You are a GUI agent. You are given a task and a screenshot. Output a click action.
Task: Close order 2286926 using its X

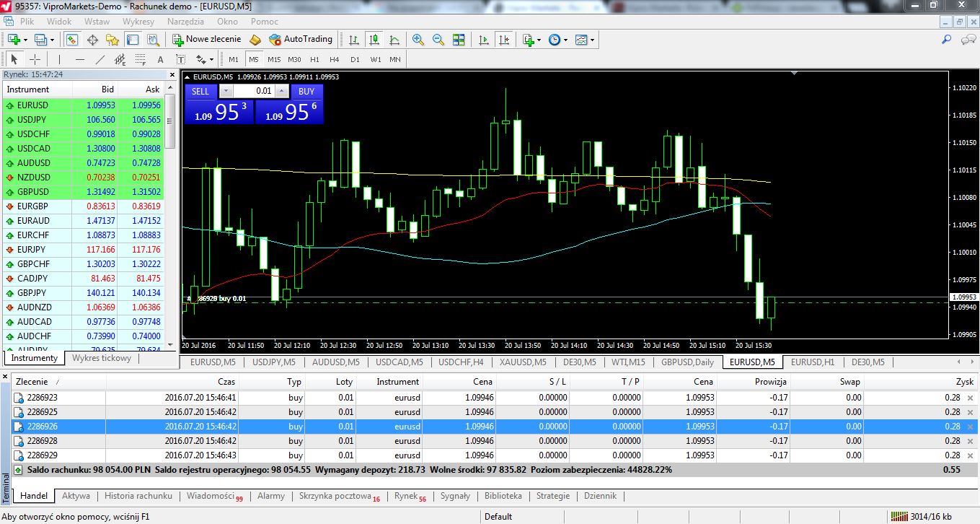click(x=970, y=427)
